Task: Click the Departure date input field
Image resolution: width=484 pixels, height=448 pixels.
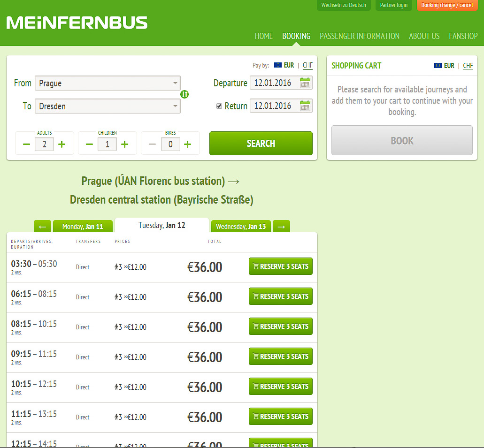Action: tap(275, 83)
